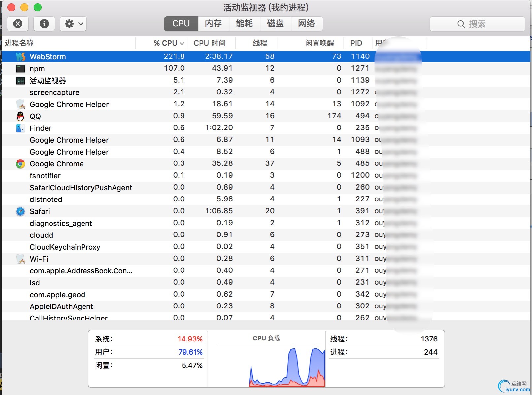The height and width of the screenshot is (395, 532).
Task: Open the process info inspector button
Action: (x=44, y=24)
